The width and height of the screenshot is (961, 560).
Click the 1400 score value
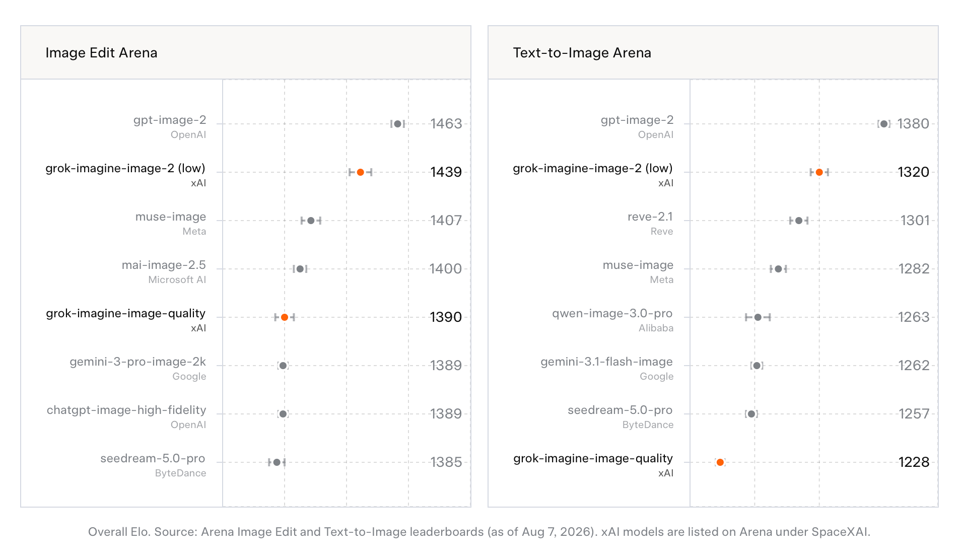[x=446, y=269]
